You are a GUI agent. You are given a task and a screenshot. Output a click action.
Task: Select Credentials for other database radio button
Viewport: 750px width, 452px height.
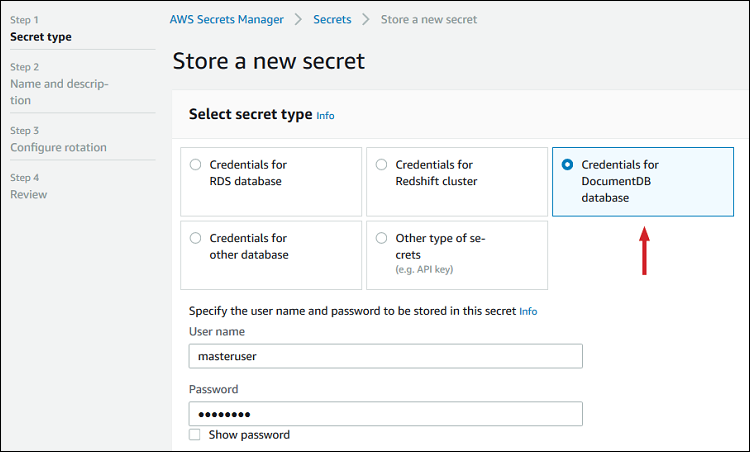tap(195, 238)
